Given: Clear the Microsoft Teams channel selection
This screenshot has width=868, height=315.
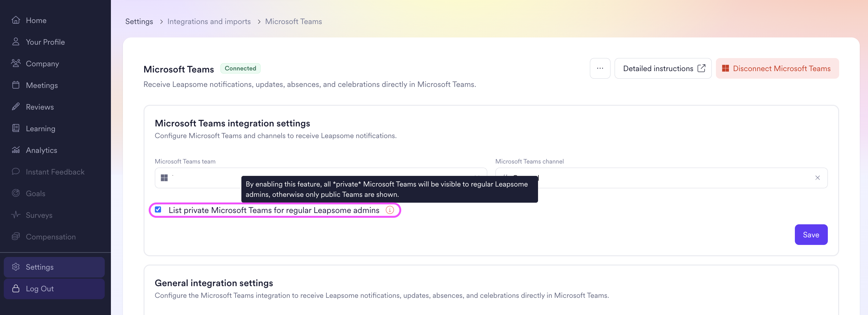Looking at the screenshot, I should pos(818,178).
